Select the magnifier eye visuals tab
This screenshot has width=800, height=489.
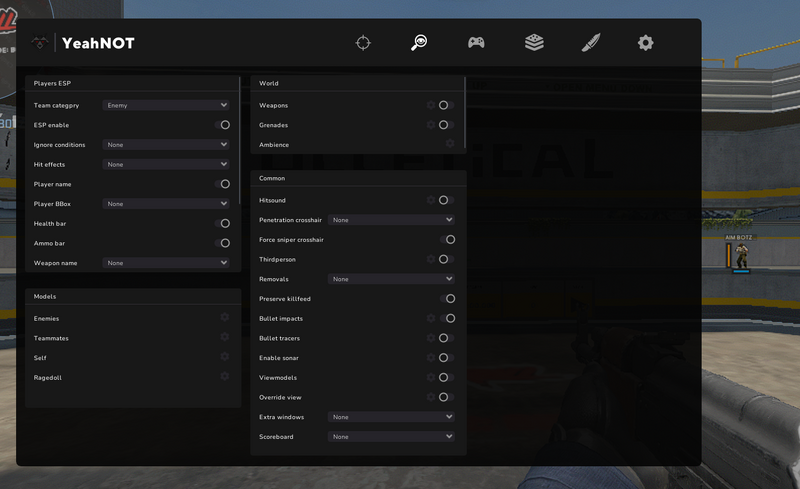[419, 43]
